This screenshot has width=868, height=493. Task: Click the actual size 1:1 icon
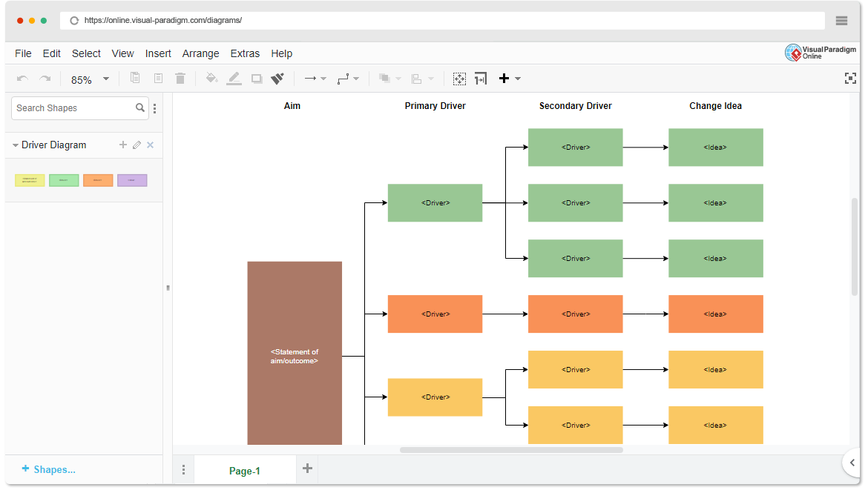point(481,79)
